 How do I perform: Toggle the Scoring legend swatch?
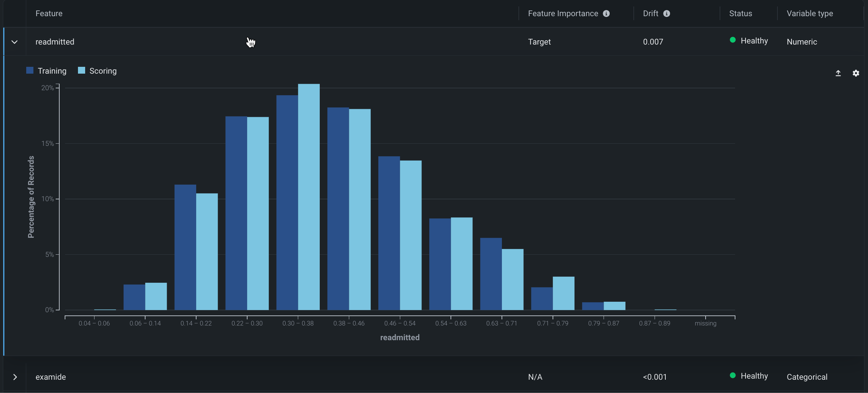82,70
